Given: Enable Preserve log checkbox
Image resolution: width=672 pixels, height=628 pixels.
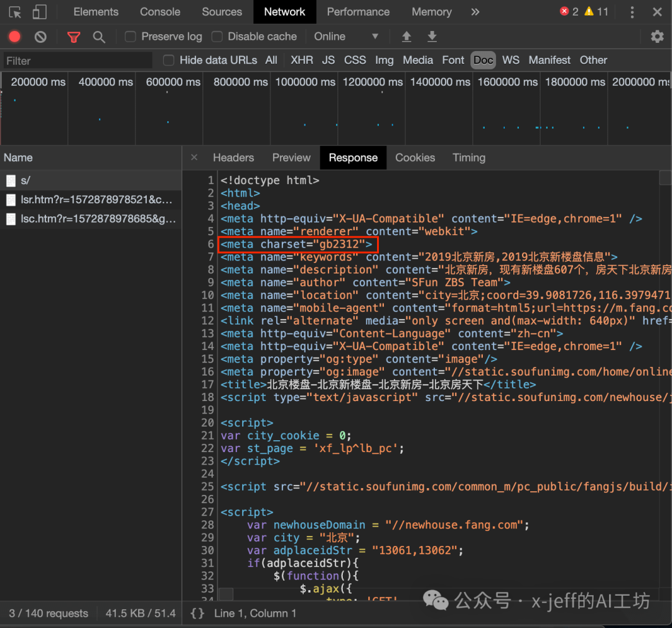Looking at the screenshot, I should [130, 37].
